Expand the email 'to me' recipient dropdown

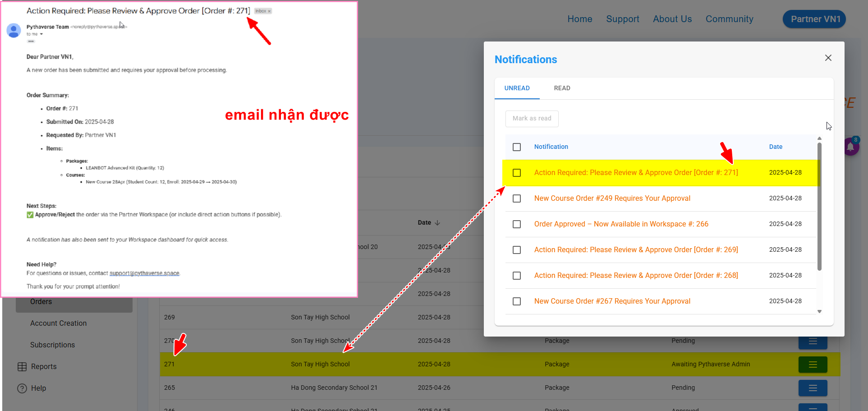pos(41,34)
